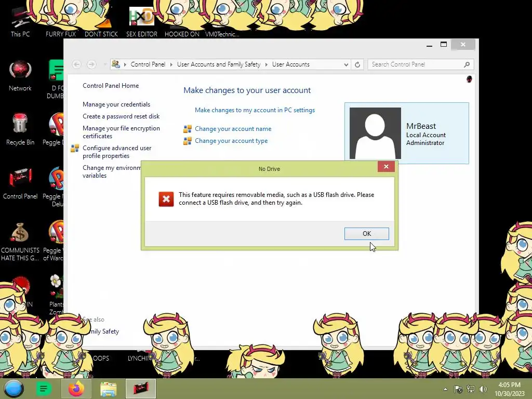The width and height of the screenshot is (532, 399).
Task: Open Action Center flag in tray
Action: 458,389
